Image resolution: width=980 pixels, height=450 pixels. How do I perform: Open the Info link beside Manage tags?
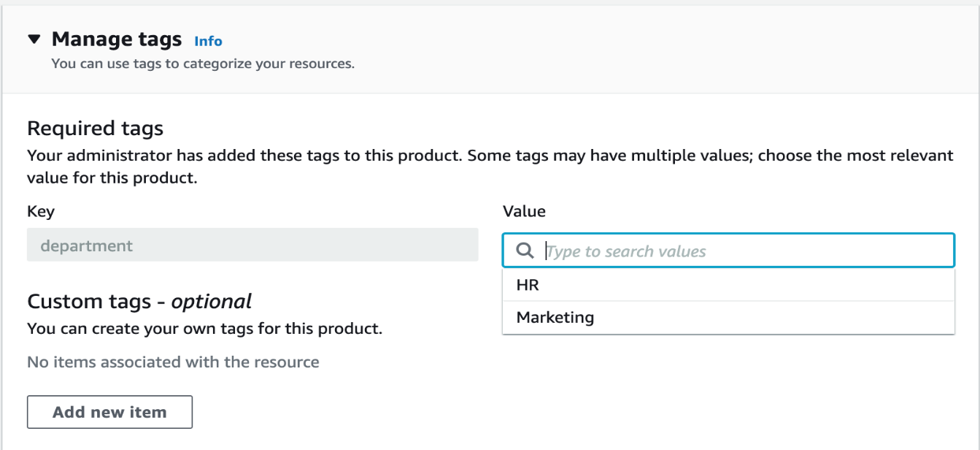[x=208, y=41]
